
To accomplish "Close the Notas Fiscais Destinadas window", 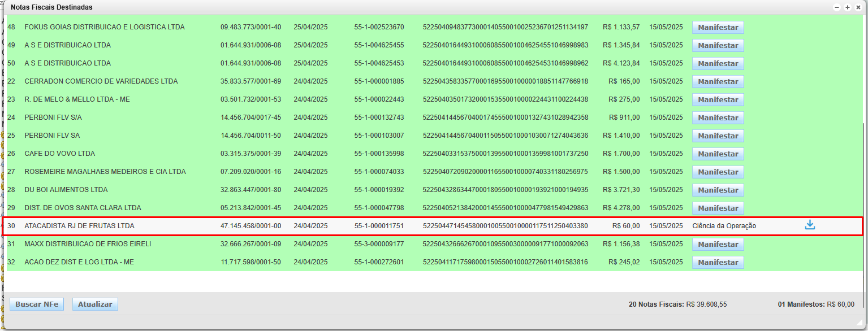I will 857,7.
